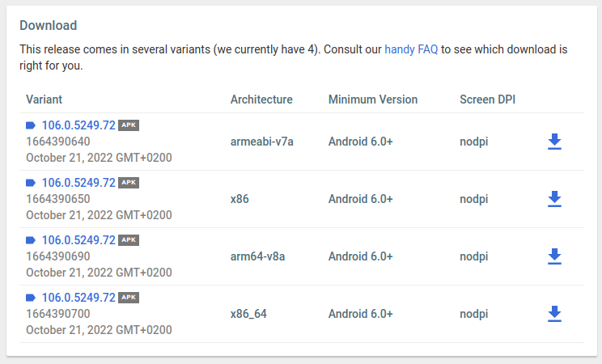The width and height of the screenshot is (602, 364).
Task: Click the tag icon in the x86 row
Action: point(31,183)
